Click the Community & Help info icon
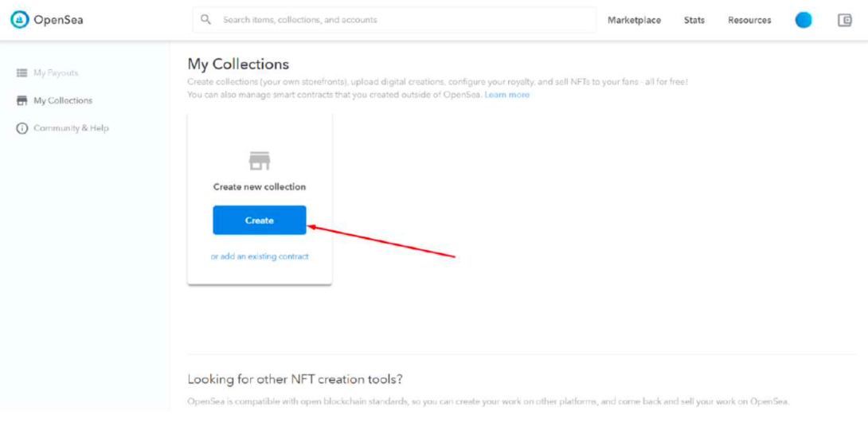The height and width of the screenshot is (422, 868). point(22,128)
